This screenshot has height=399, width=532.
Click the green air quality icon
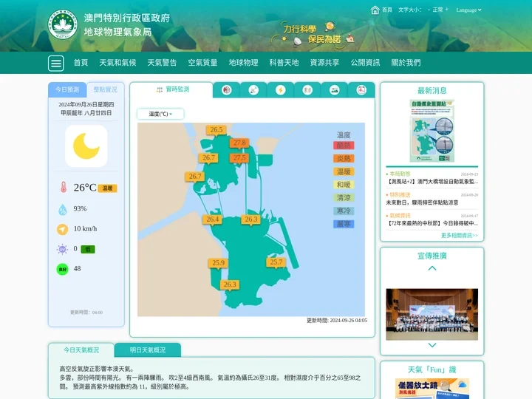62,270
